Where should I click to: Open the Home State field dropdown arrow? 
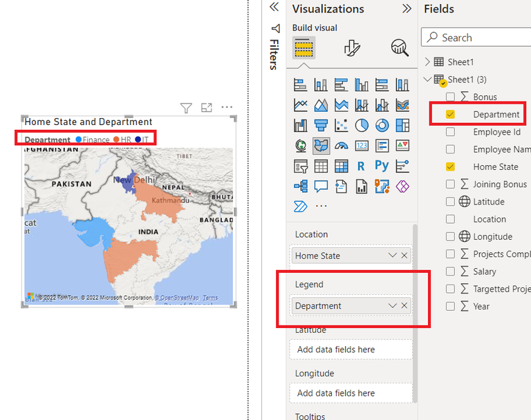tap(393, 256)
